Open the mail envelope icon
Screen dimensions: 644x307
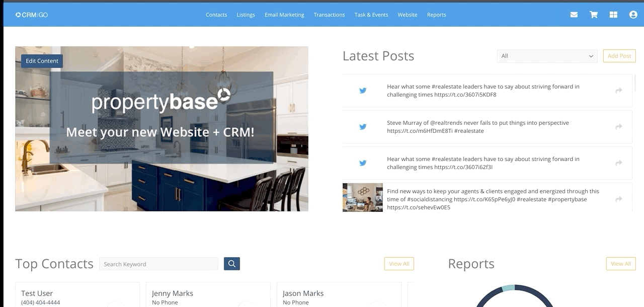[574, 15]
